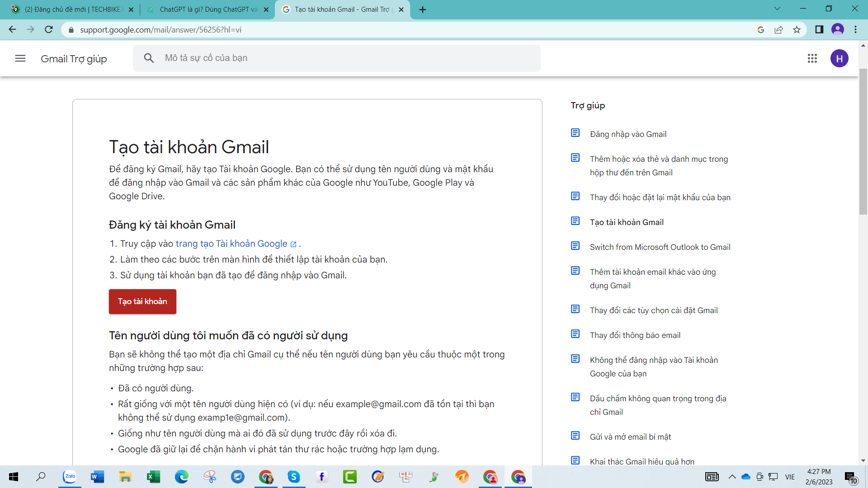The image size is (868, 488).
Task: Open Dấu chấm không quan trọng article
Action: click(x=658, y=405)
